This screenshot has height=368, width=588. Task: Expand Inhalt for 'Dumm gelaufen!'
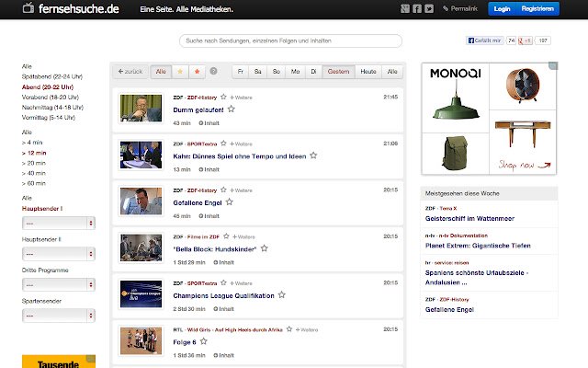(209, 123)
